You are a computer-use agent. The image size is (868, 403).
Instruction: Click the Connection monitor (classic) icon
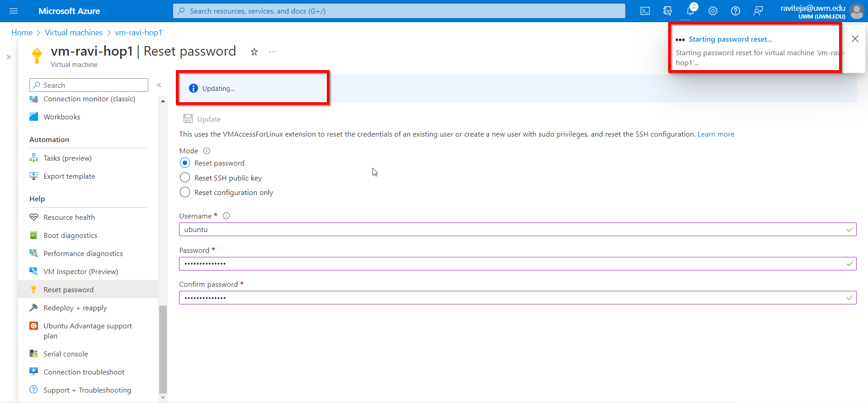34,99
